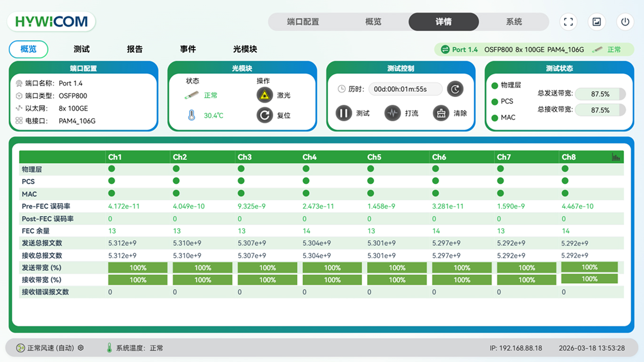Click the power button icon
This screenshot has height=362, width=644.
click(625, 22)
